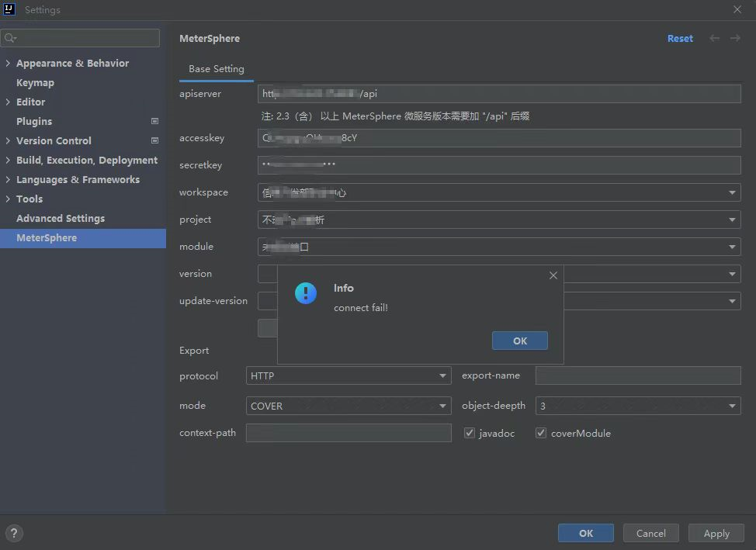Image resolution: width=756 pixels, height=550 pixels.
Task: Click the Reset link
Action: click(680, 38)
